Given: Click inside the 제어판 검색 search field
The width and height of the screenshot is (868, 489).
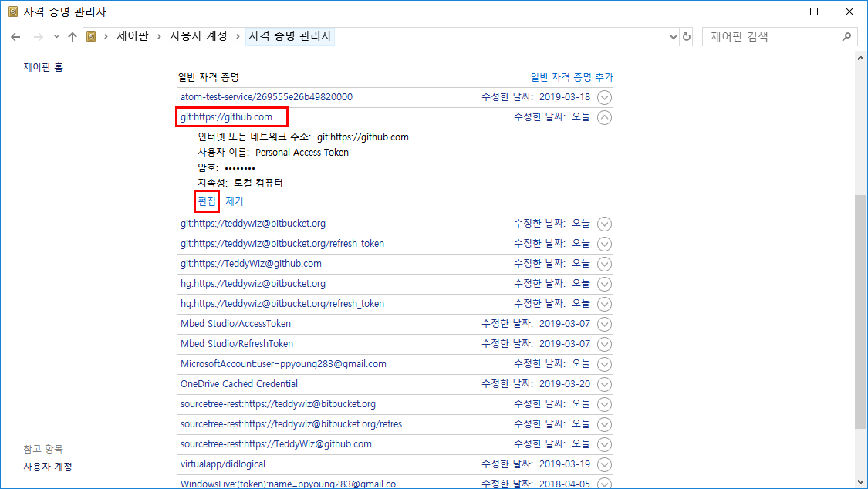Looking at the screenshot, I should [x=772, y=36].
